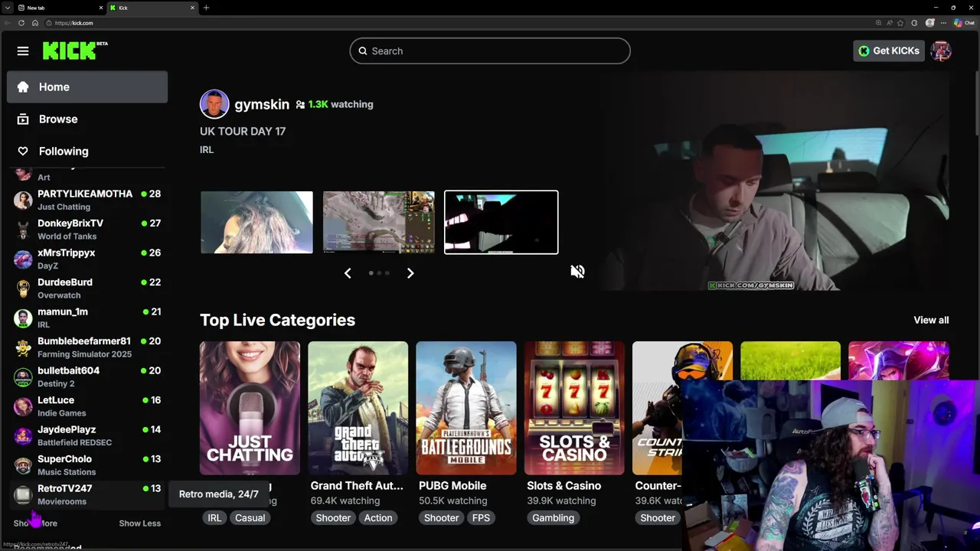Open browser extensions icon
Screen dimensions: 980x551
point(914,23)
